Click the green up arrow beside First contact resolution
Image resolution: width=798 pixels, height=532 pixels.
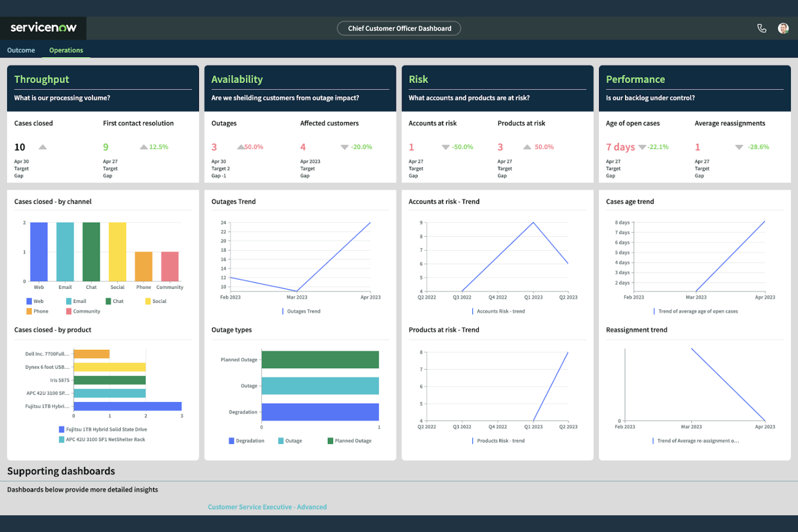coord(143,147)
